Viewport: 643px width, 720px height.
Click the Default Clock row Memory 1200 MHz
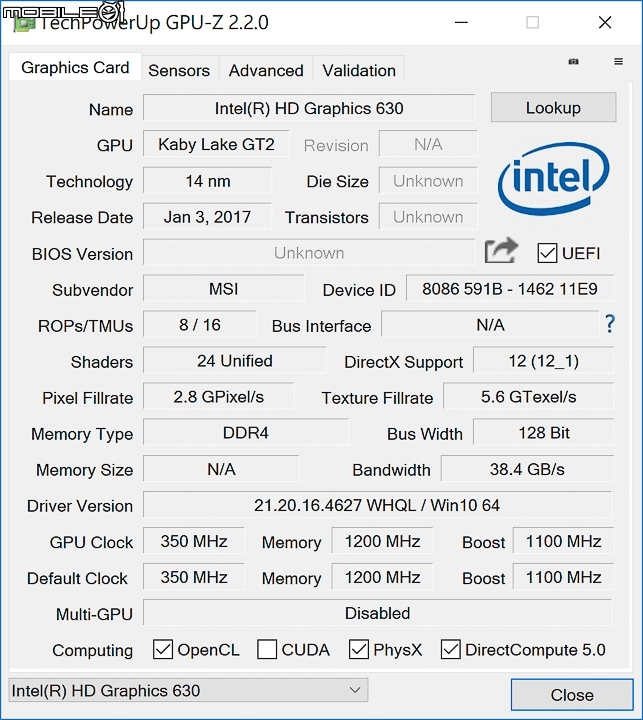click(x=382, y=577)
